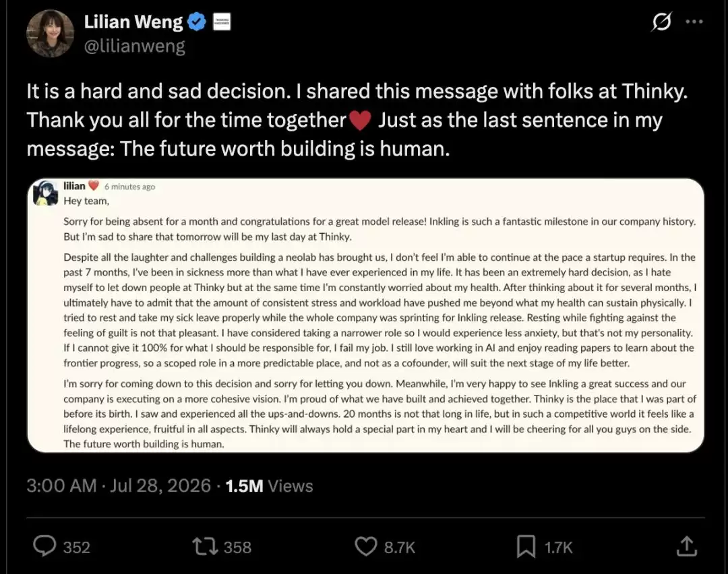Repost this tweet using retweet icon
The image size is (728, 574).
205,546
